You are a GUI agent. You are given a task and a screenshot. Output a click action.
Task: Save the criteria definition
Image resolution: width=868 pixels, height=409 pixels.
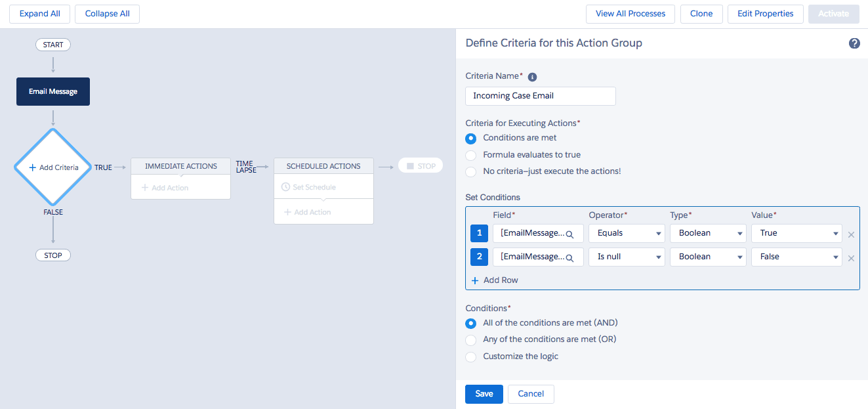click(484, 394)
